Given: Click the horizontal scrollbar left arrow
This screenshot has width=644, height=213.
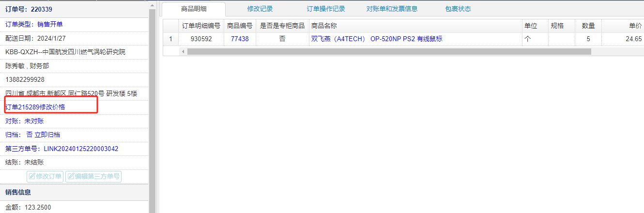Looking at the screenshot, I should pos(183,51).
